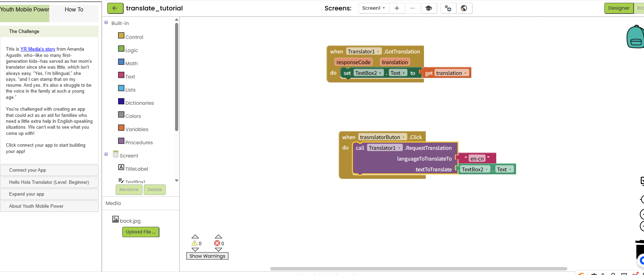Open project settings gears icon

[x=448, y=8]
